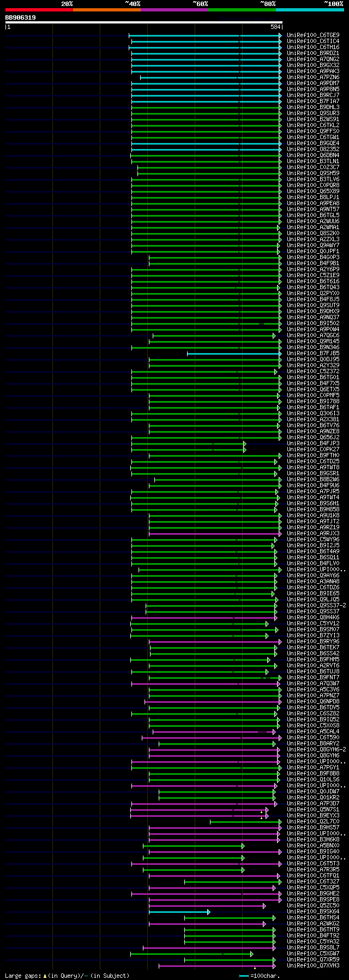Screen dimensions: 349x980
Task: Select the UniRef100_A7PGY1 label
Action: click(x=313, y=767)
